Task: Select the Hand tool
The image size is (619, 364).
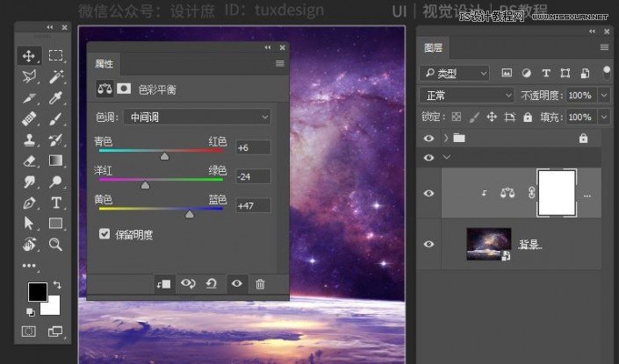Action: coord(29,245)
